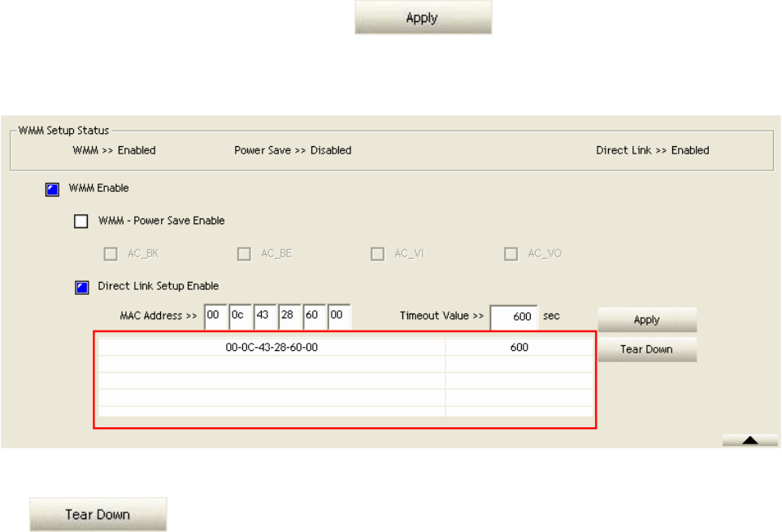Viewport: 782px width, 532px height.
Task: Click the large Tear Down button below the panel
Action: click(98, 514)
